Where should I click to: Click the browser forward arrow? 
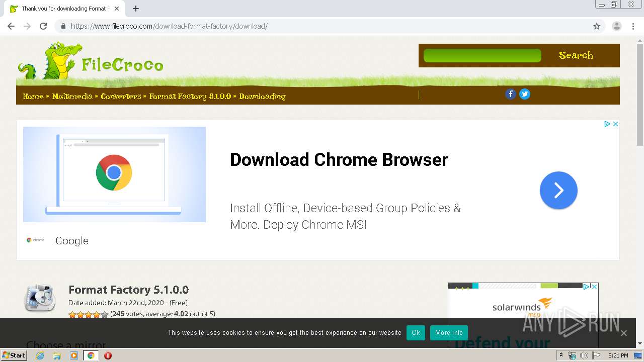click(27, 26)
